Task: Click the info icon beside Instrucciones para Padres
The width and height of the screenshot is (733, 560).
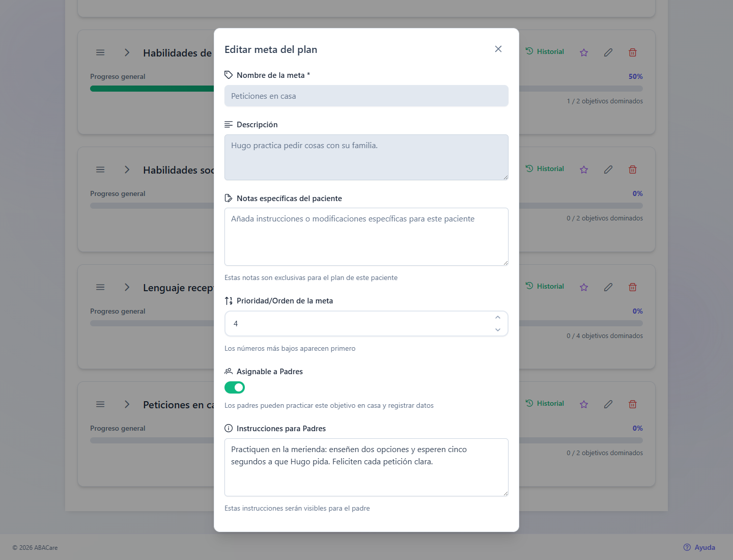Action: pos(229,428)
